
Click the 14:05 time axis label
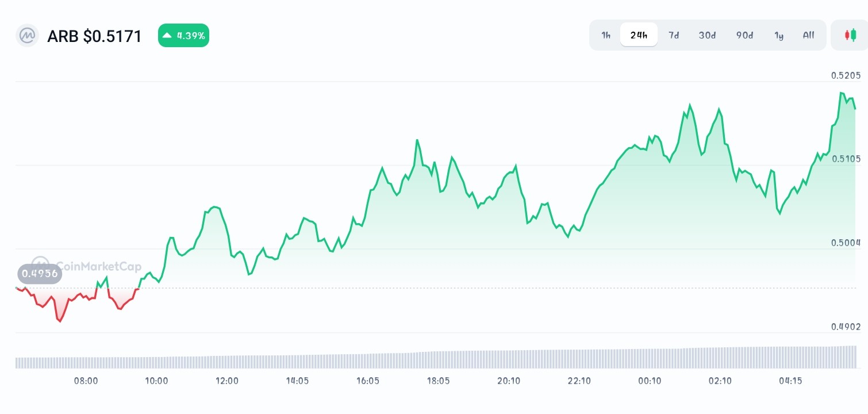pyautogui.click(x=297, y=381)
